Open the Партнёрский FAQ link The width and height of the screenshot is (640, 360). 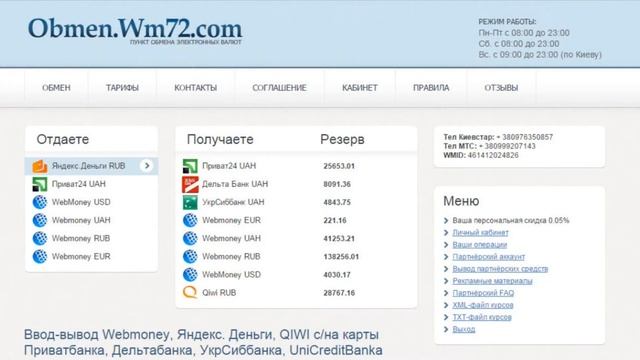tap(483, 293)
